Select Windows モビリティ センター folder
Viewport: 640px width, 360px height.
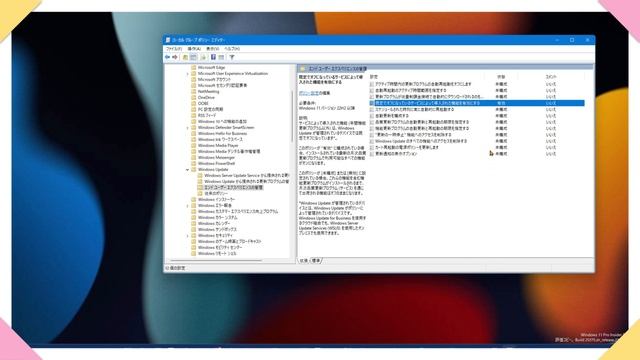(220, 247)
